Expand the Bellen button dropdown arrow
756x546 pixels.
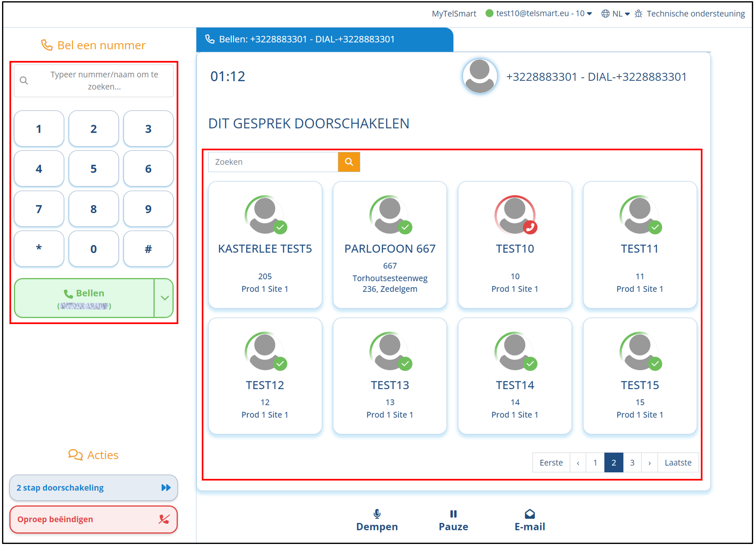point(165,298)
